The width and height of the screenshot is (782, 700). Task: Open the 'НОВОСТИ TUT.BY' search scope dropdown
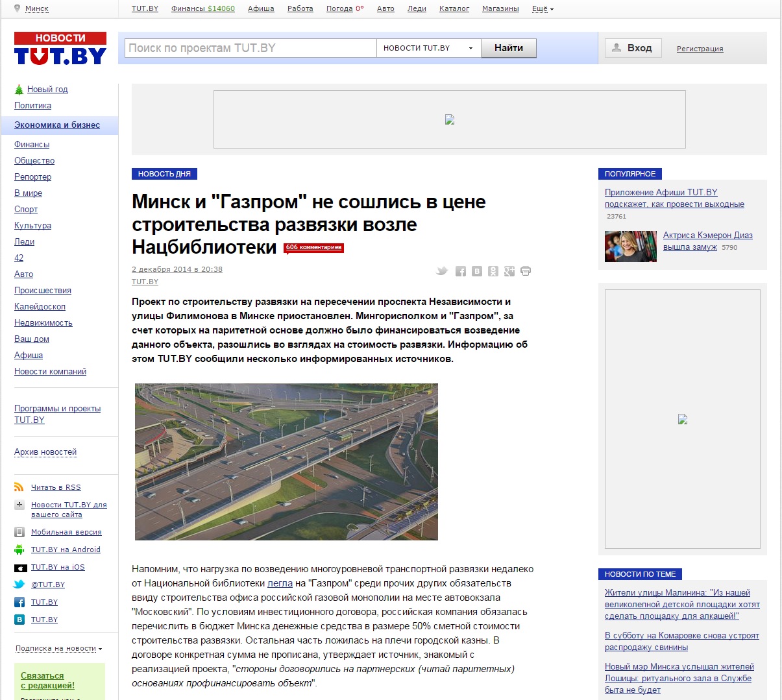click(x=429, y=48)
